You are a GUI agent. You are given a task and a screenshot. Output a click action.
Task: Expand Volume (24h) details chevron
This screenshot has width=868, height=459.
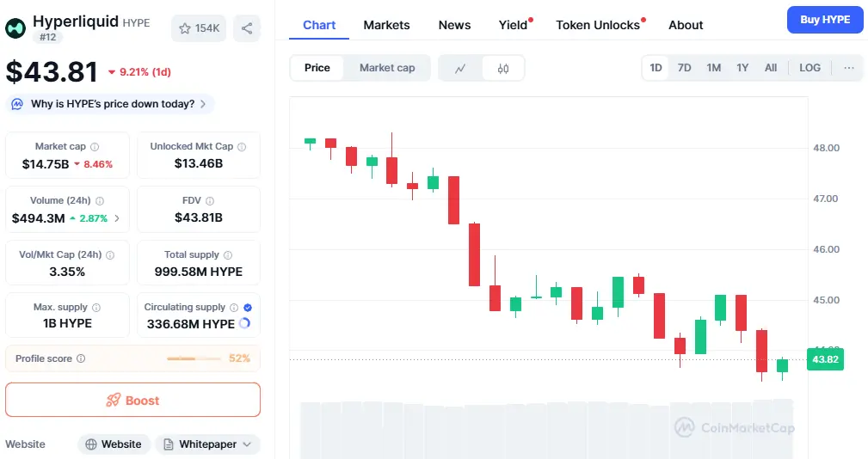point(117,218)
